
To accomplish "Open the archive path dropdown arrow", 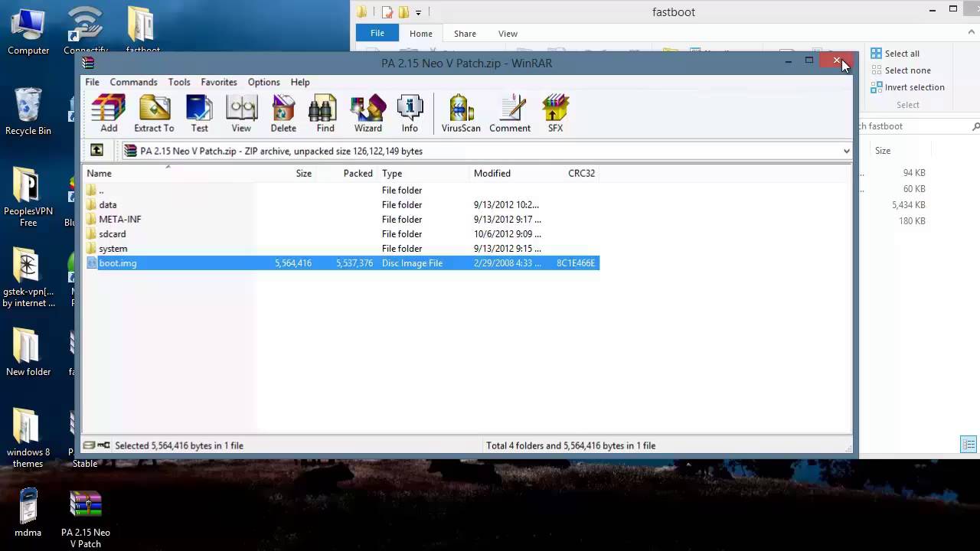I will point(846,151).
